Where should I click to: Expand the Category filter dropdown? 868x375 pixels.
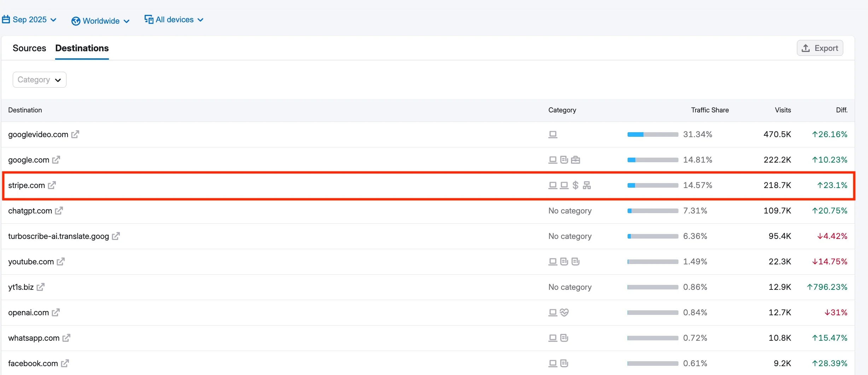pos(40,80)
